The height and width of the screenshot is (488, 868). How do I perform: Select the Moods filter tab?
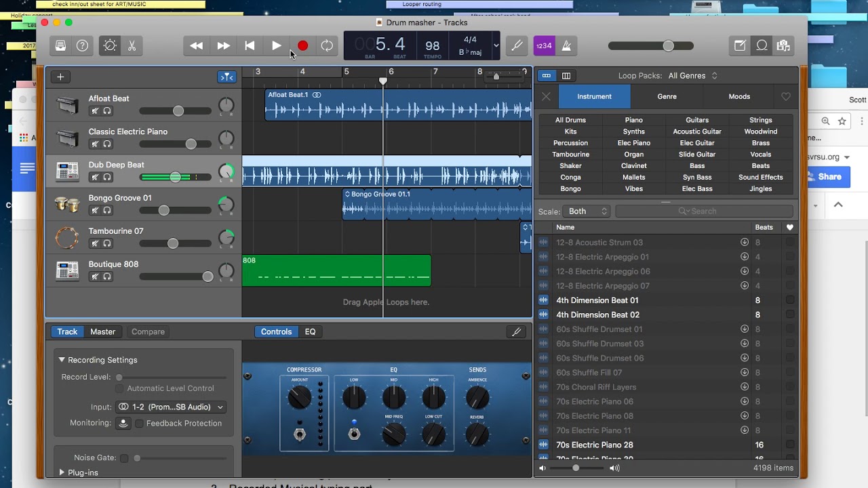point(739,96)
